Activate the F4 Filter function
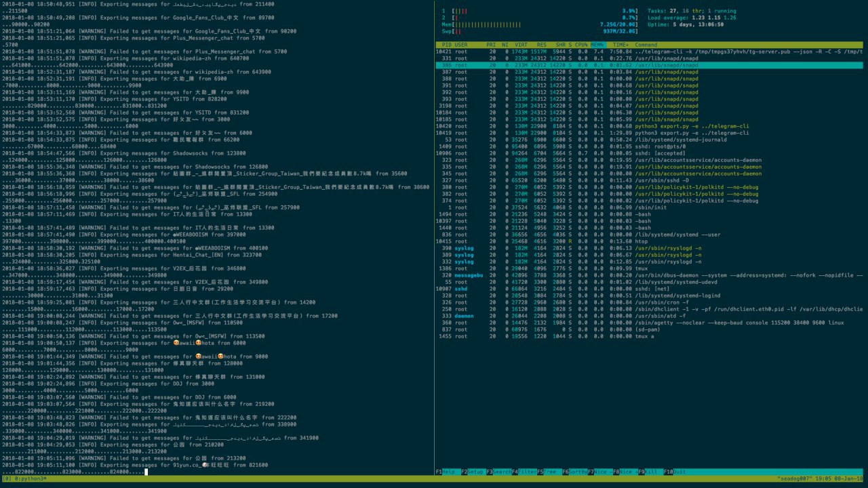 [x=524, y=472]
